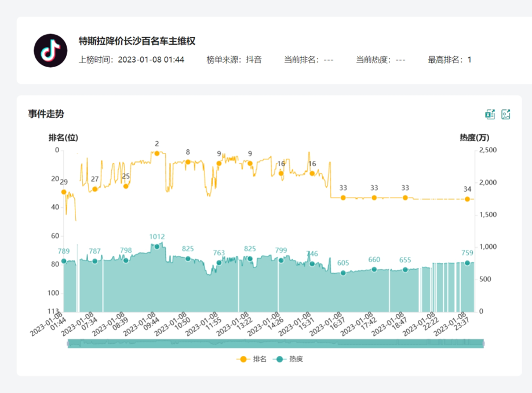This screenshot has height=393, width=532.
Task: Select the rank point labeled 27
Action: (95, 189)
